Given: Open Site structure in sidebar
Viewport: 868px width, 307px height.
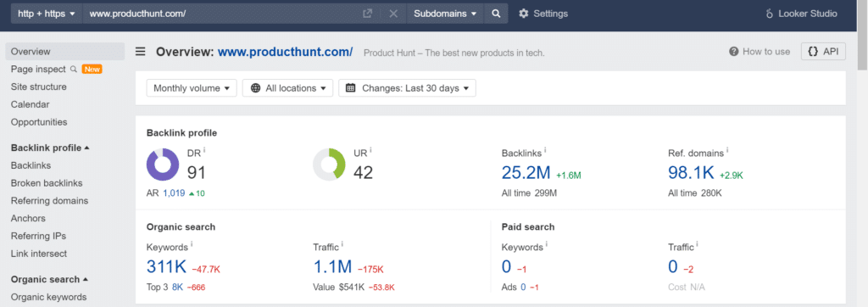Looking at the screenshot, I should pos(39,87).
